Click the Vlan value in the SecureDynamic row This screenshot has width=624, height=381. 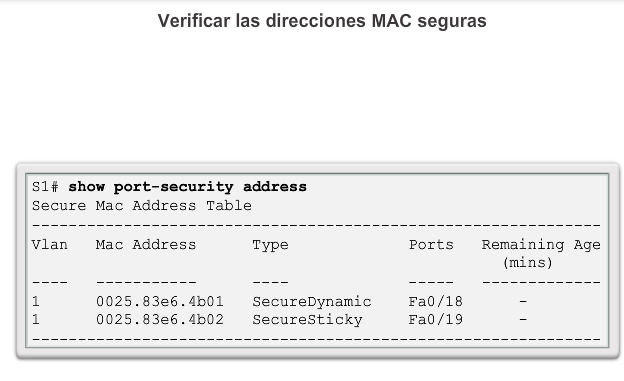point(36,302)
